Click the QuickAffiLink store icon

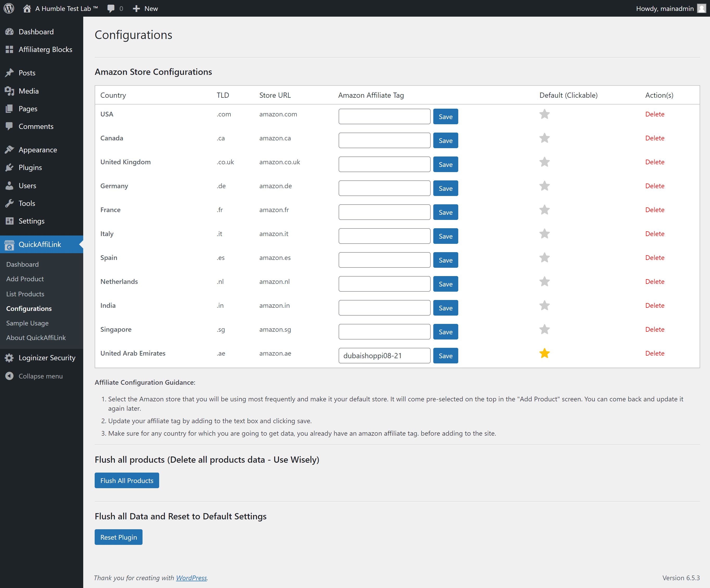9,245
